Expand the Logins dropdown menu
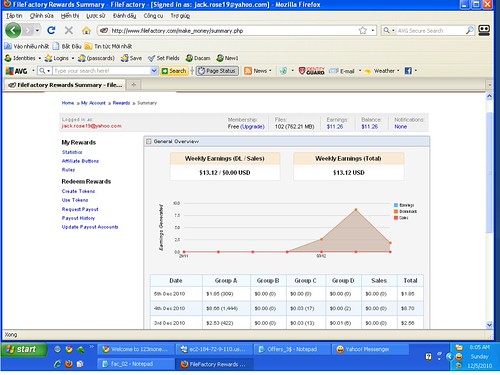 point(73,58)
